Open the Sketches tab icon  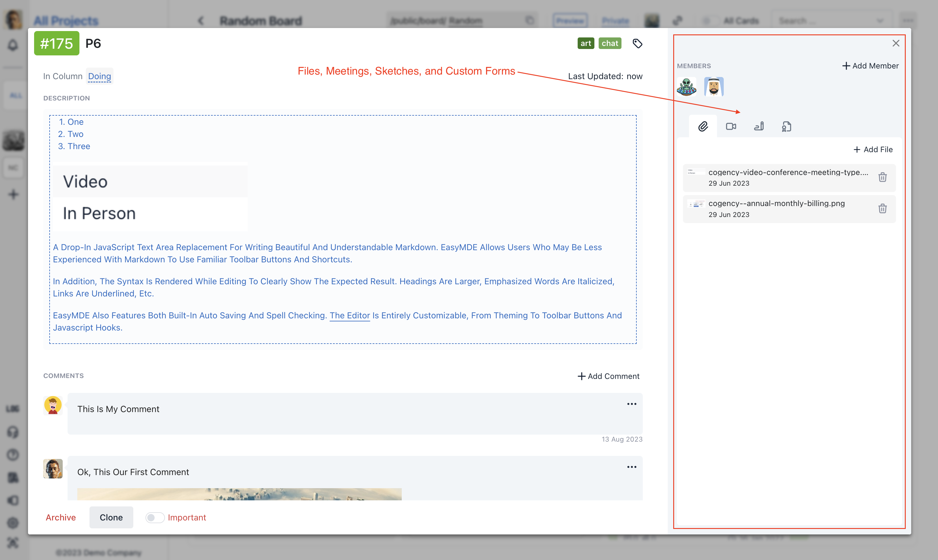pyautogui.click(x=759, y=126)
